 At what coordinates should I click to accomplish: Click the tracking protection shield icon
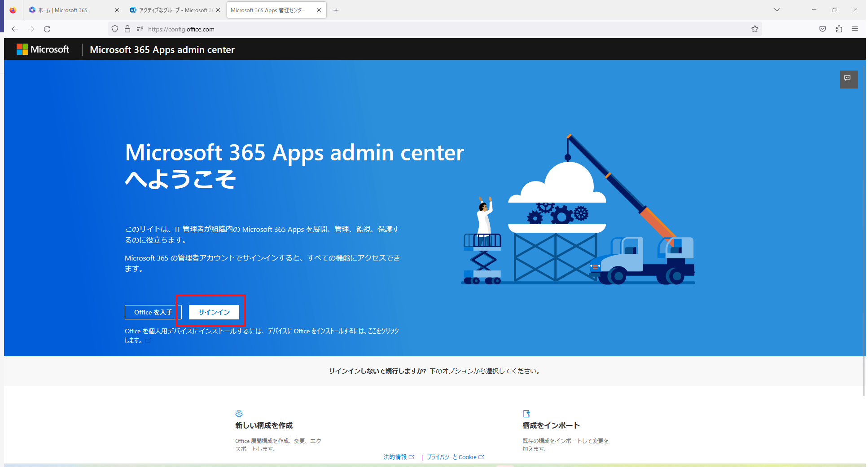[115, 29]
